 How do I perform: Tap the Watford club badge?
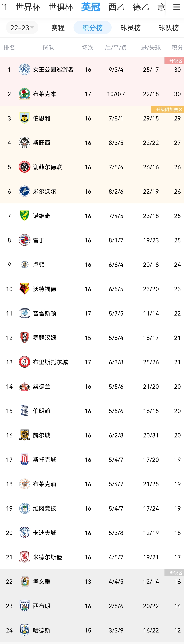tap(25, 289)
